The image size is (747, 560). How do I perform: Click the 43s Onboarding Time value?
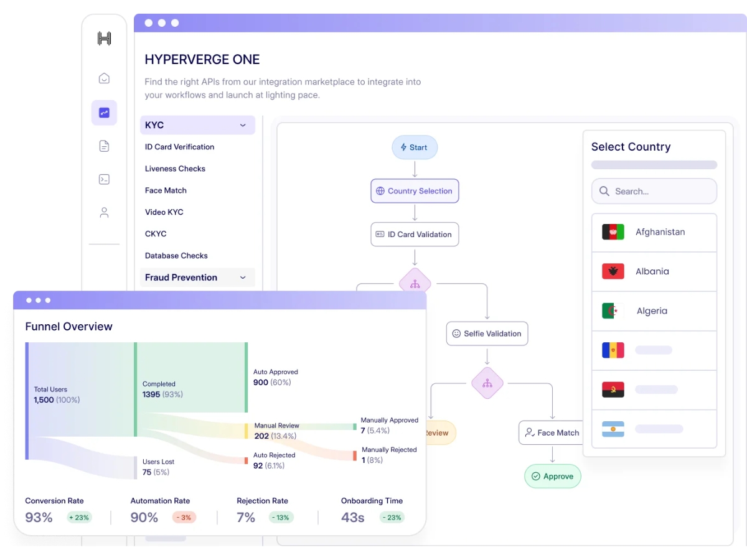[353, 517]
